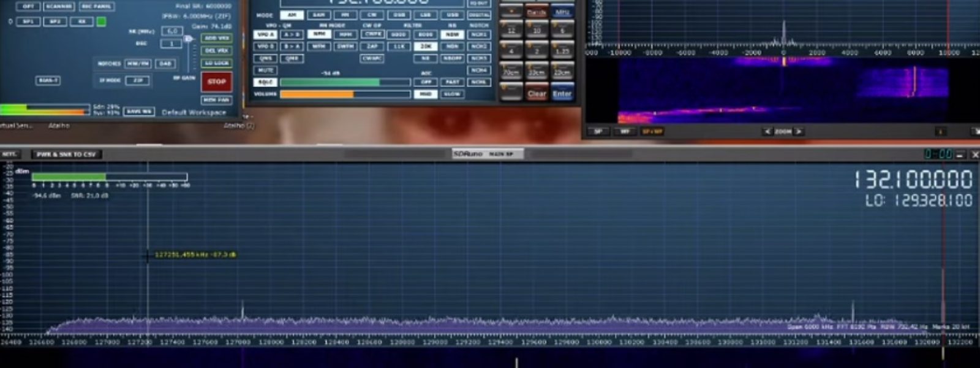Click the zoom-out left arrow
Viewport: 980px width, 368px height.
(767, 132)
